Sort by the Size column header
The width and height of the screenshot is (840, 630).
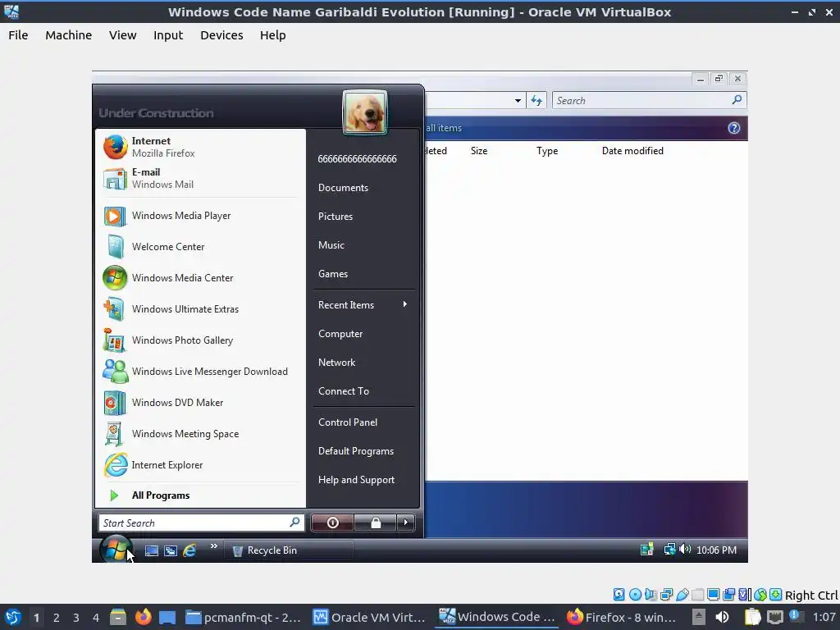click(x=479, y=151)
